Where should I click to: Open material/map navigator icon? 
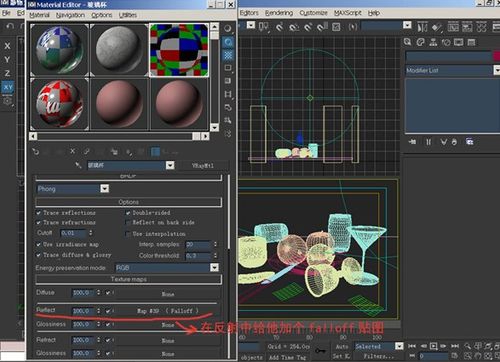[228, 134]
